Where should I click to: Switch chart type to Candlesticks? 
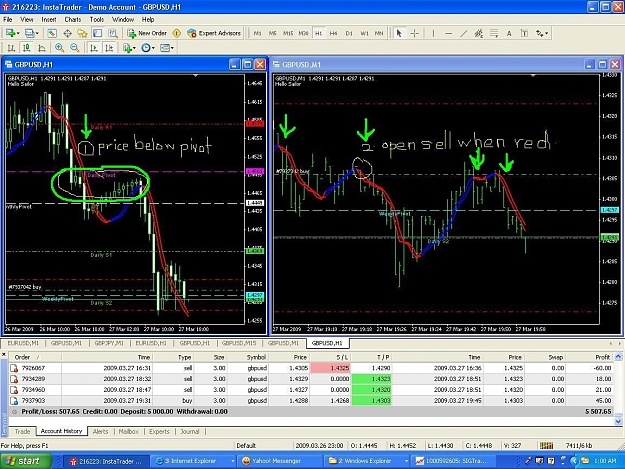(26, 48)
